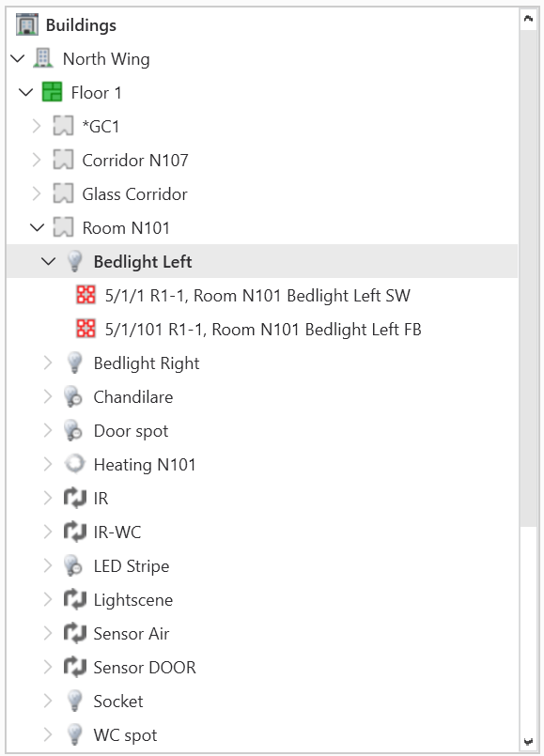This screenshot has width=544, height=756.
Task: Click the Buildings root icon
Action: (x=26, y=24)
